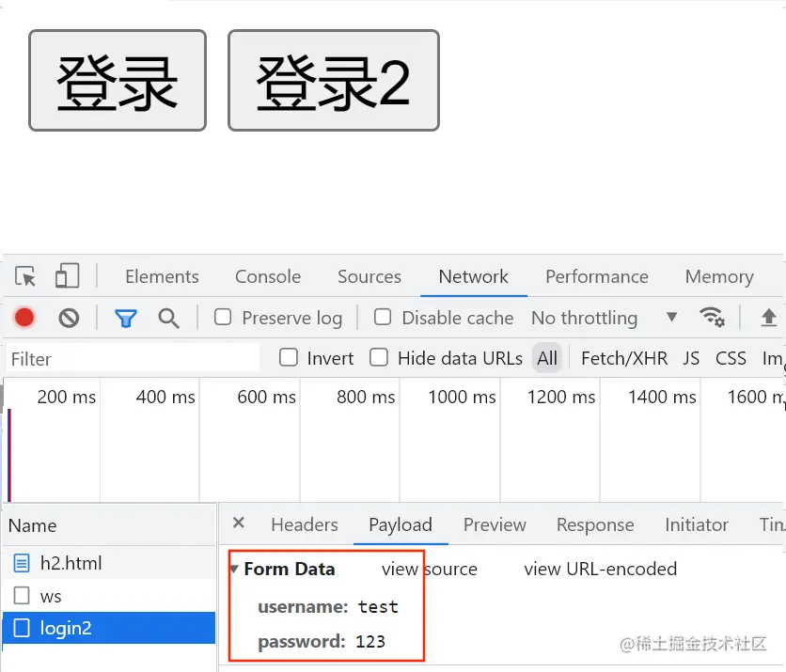The width and height of the screenshot is (786, 672).
Task: Switch to the Console panel
Action: (267, 276)
